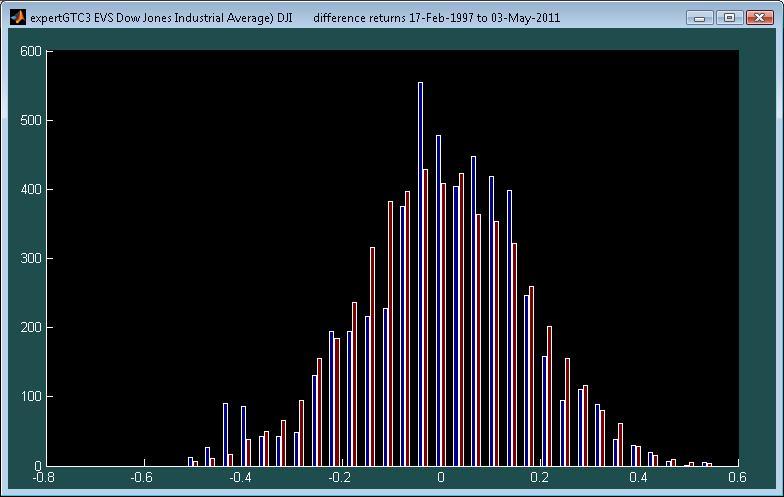Click the y-axis label 500
The image size is (784, 497).
(x=31, y=120)
